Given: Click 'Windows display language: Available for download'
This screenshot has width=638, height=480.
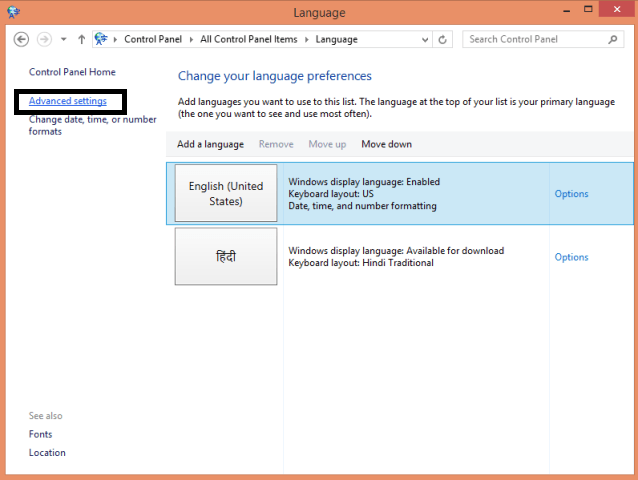Looking at the screenshot, I should (396, 251).
